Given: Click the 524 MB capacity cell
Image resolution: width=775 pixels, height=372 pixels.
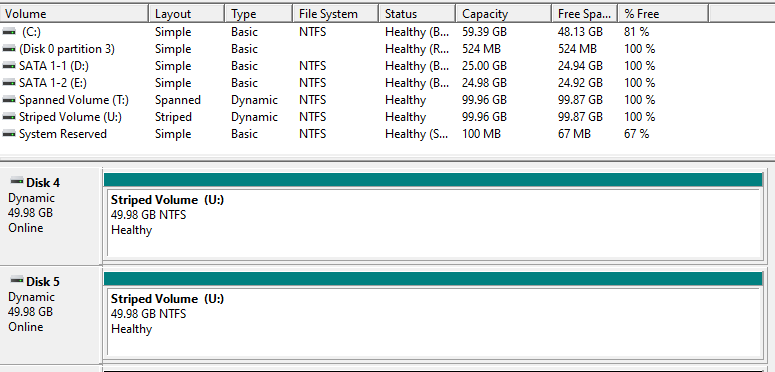Looking at the screenshot, I should click(x=481, y=49).
